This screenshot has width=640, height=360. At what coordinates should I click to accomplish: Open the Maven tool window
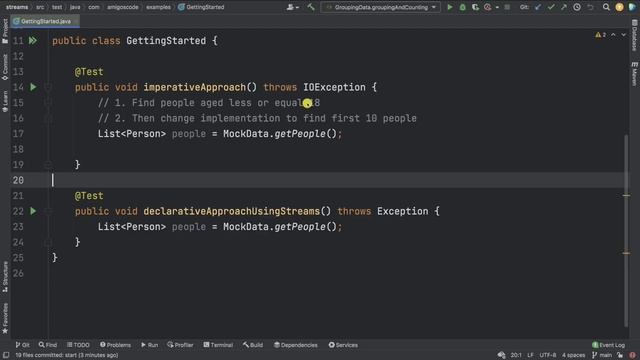635,73
